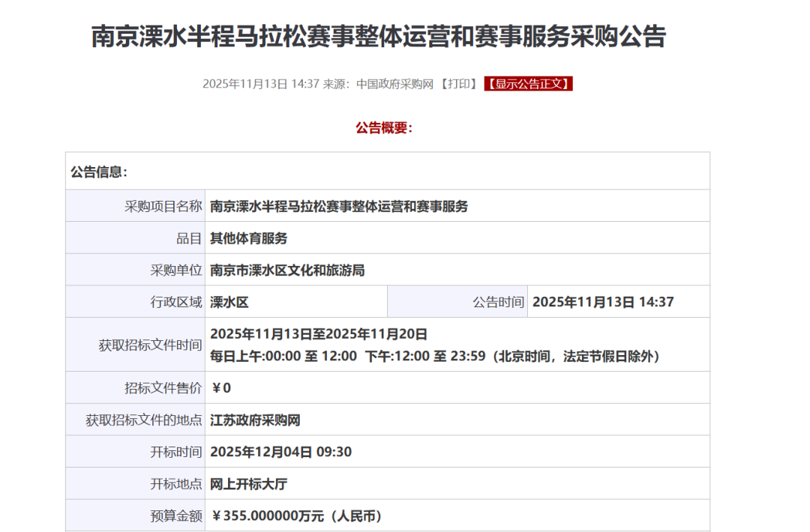The width and height of the screenshot is (810, 532).
Task: Click the date range 2025年11月13日至2025年11月20日
Action: (x=319, y=334)
